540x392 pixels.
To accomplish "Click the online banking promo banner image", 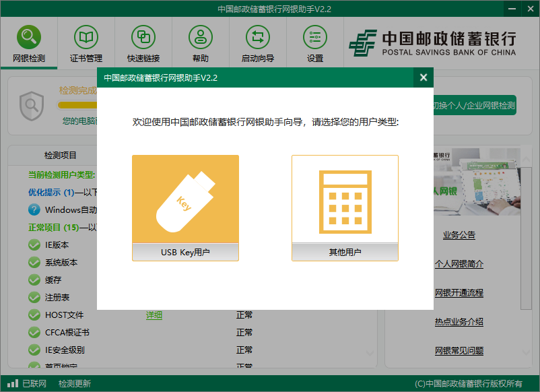I will point(477,182).
